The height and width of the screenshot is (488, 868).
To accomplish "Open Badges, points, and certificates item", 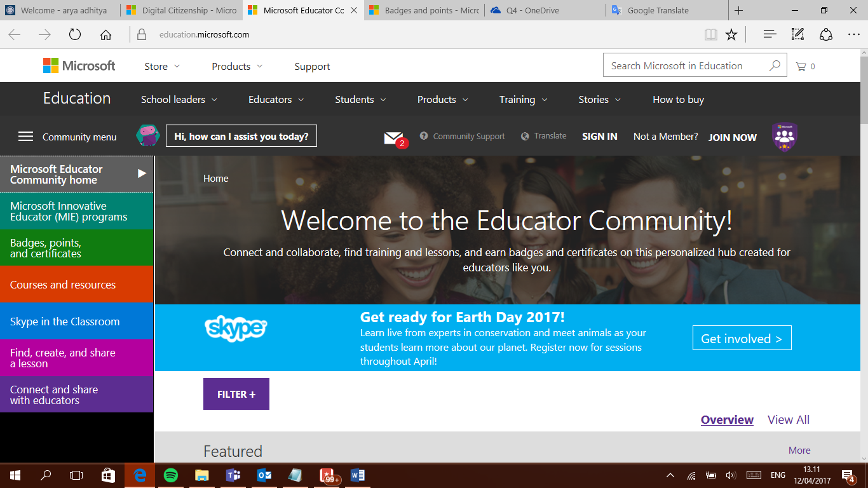I will pyautogui.click(x=76, y=248).
